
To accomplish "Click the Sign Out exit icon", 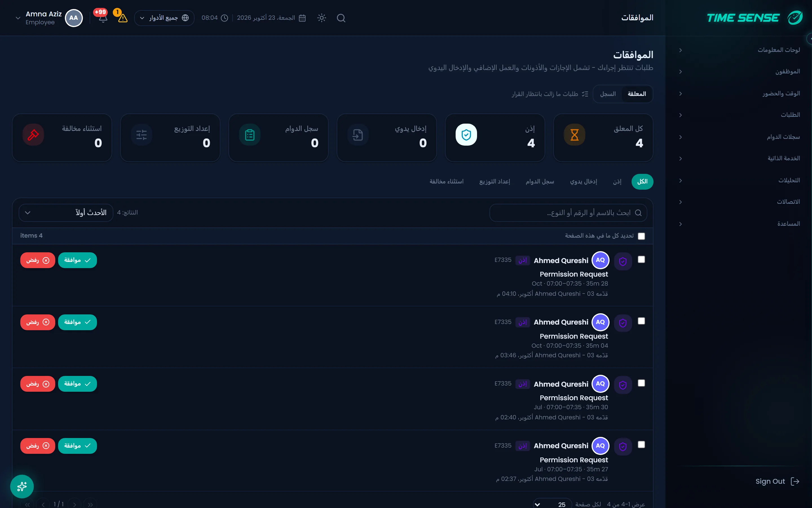I will [795, 481].
